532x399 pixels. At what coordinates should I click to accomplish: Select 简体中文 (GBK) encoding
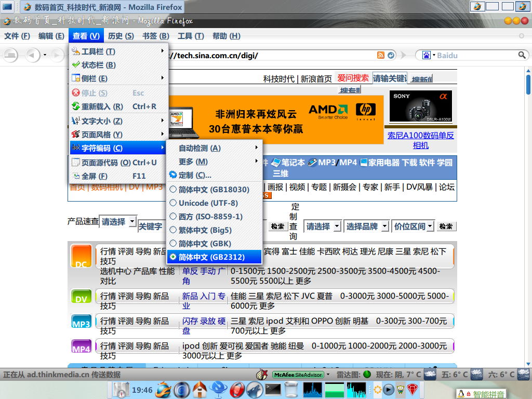[x=215, y=244]
